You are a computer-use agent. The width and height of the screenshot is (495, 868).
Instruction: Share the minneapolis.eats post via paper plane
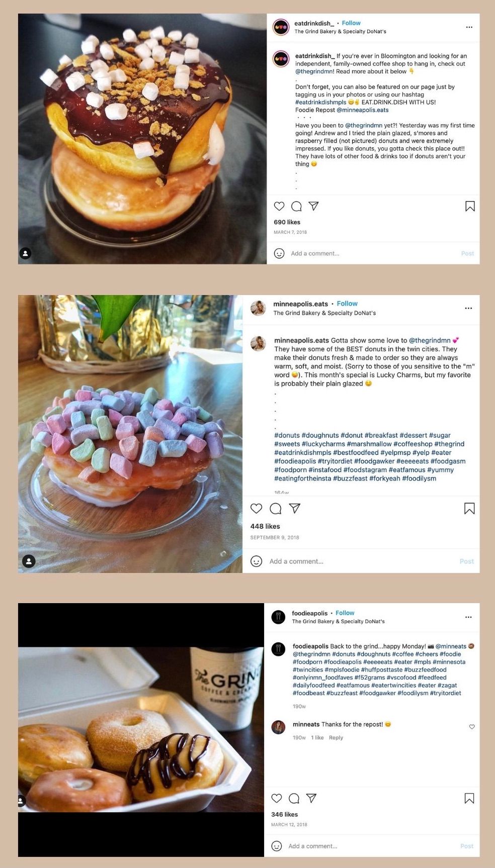pyautogui.click(x=295, y=509)
